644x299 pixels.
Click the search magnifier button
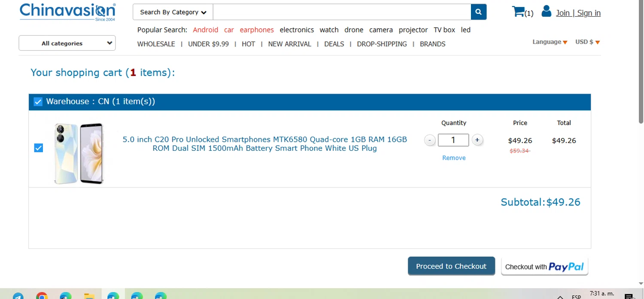coord(479,12)
